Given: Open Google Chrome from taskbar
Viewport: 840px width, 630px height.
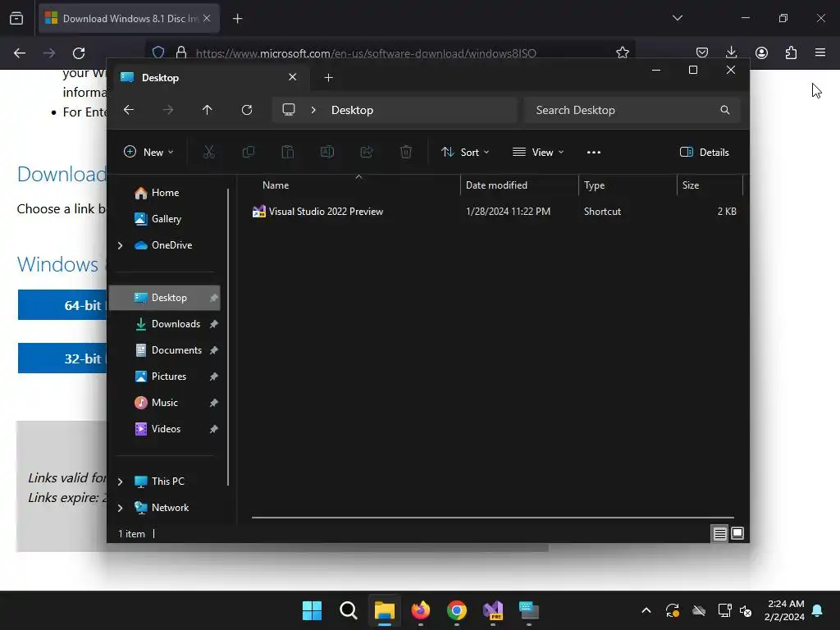Looking at the screenshot, I should [456, 610].
